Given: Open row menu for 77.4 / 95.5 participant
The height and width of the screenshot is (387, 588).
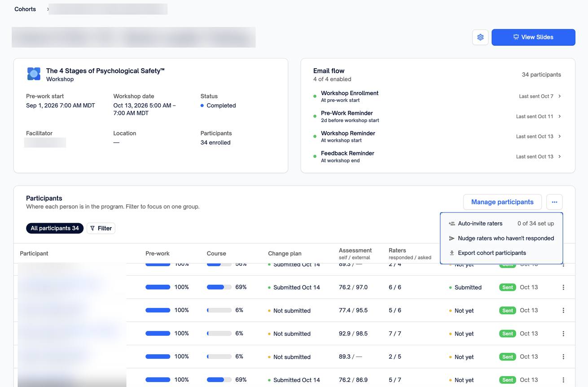Looking at the screenshot, I should (563, 311).
